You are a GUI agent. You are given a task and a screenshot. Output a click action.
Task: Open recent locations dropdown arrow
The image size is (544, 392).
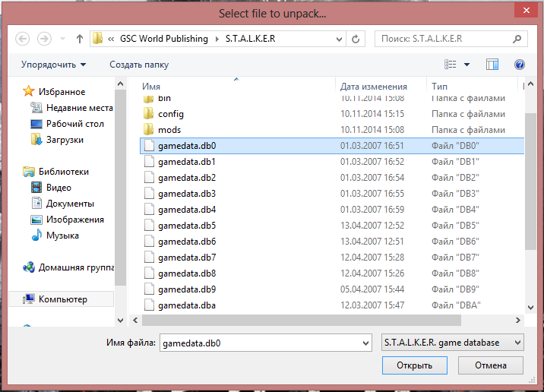click(x=62, y=39)
